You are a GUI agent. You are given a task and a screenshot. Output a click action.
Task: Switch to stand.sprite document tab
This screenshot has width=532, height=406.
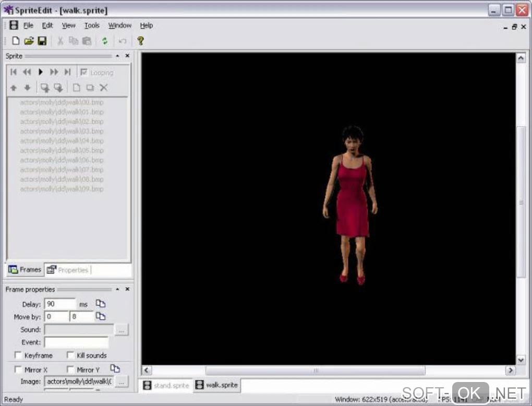click(166, 385)
